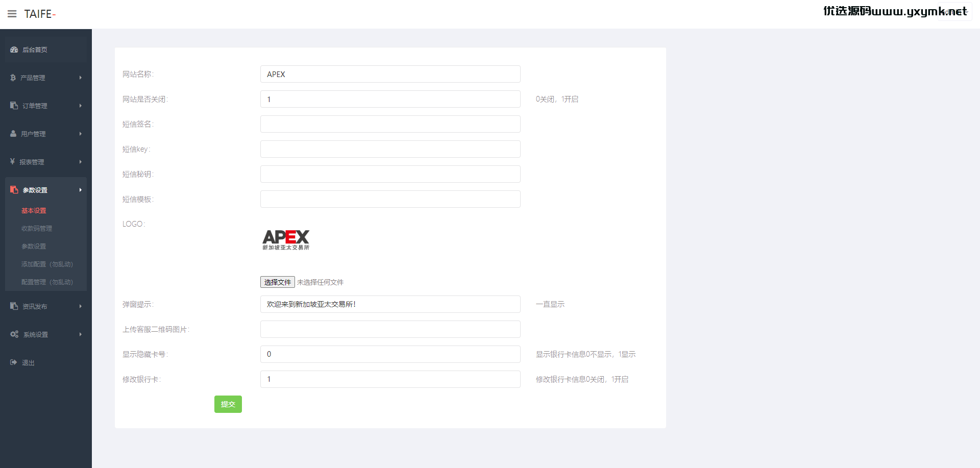Viewport: 980px width, 468px height.
Task: Expand the 资讯发布 menu arrow
Action: tap(81, 306)
